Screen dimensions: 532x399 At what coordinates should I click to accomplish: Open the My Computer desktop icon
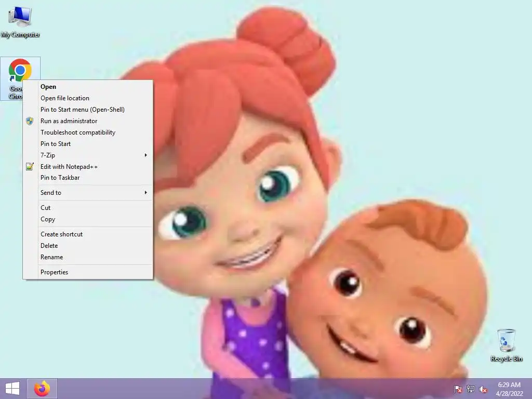click(x=20, y=22)
